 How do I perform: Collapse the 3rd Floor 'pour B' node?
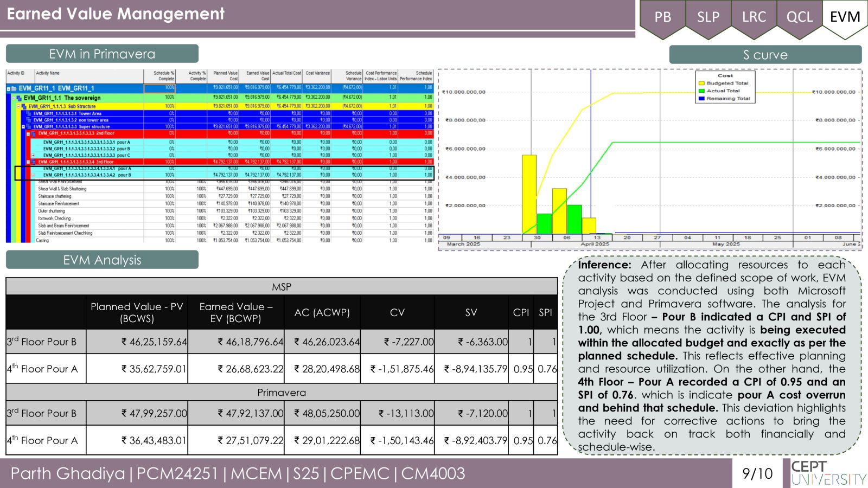33,175
